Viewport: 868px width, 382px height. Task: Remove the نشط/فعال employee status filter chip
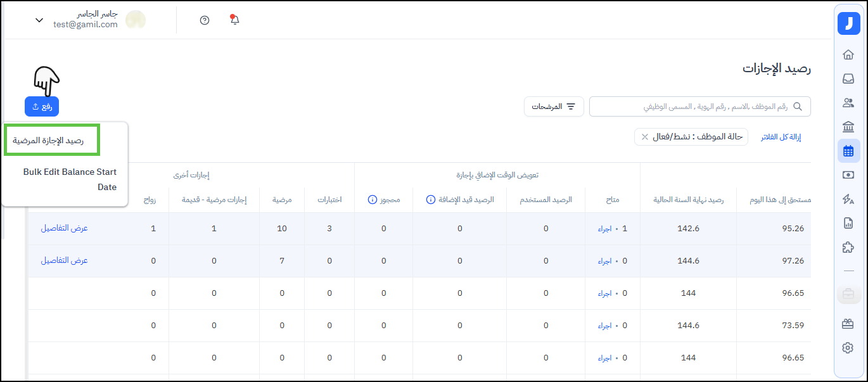tap(645, 137)
